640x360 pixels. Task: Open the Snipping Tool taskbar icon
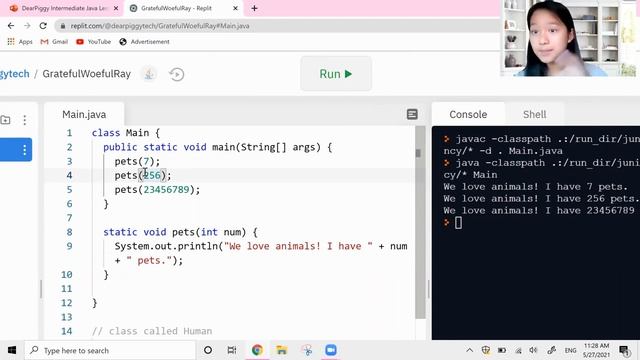[x=307, y=350]
